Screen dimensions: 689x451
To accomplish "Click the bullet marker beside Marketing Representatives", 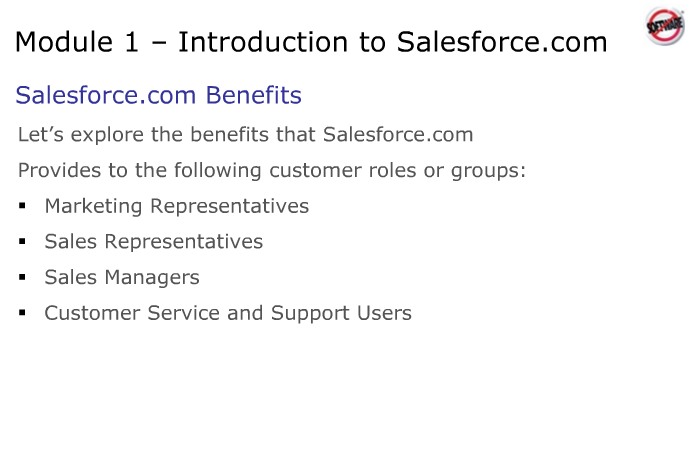I will click(22, 207).
